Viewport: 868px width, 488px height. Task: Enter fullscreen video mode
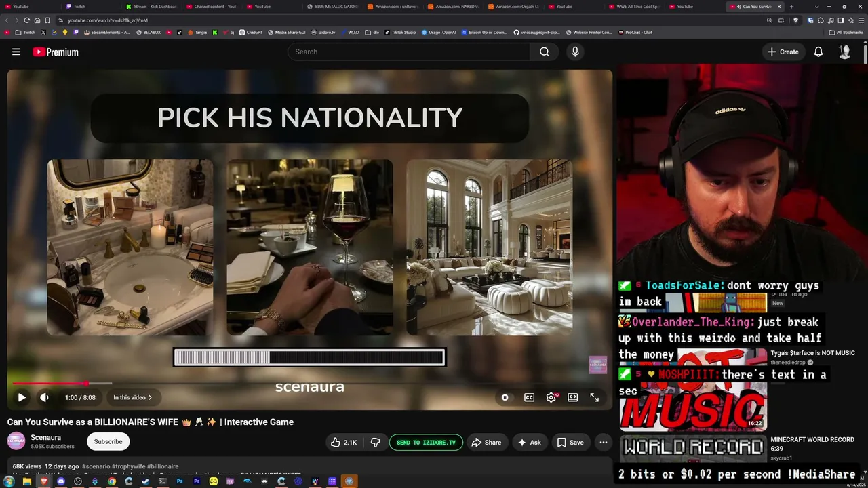(595, 398)
